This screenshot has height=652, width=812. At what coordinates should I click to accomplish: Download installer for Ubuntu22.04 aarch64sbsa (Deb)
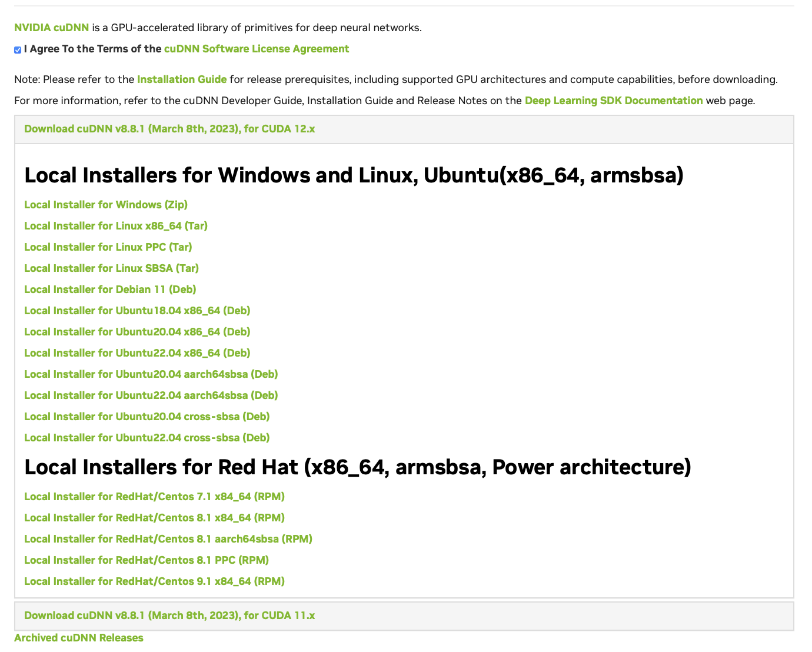(x=151, y=395)
